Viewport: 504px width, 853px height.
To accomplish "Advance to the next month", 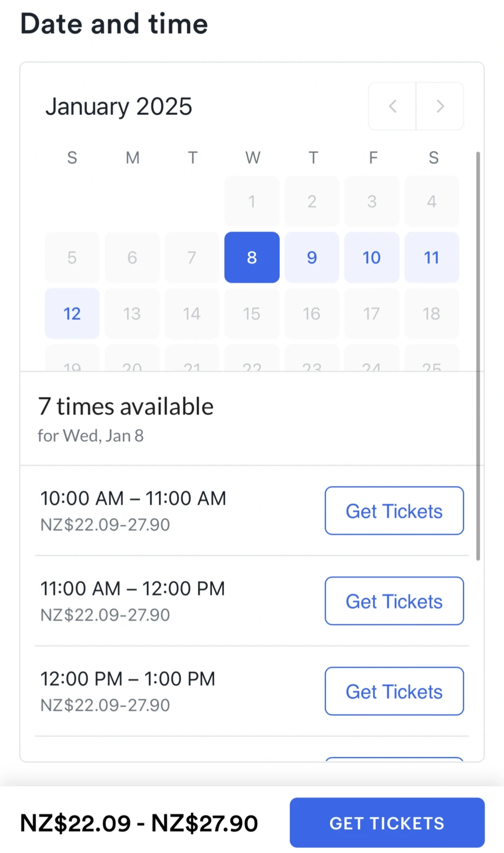I will (x=440, y=106).
